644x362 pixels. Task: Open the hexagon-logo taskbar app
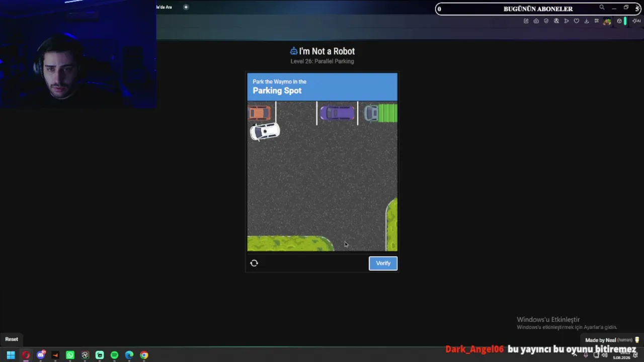tap(85, 355)
